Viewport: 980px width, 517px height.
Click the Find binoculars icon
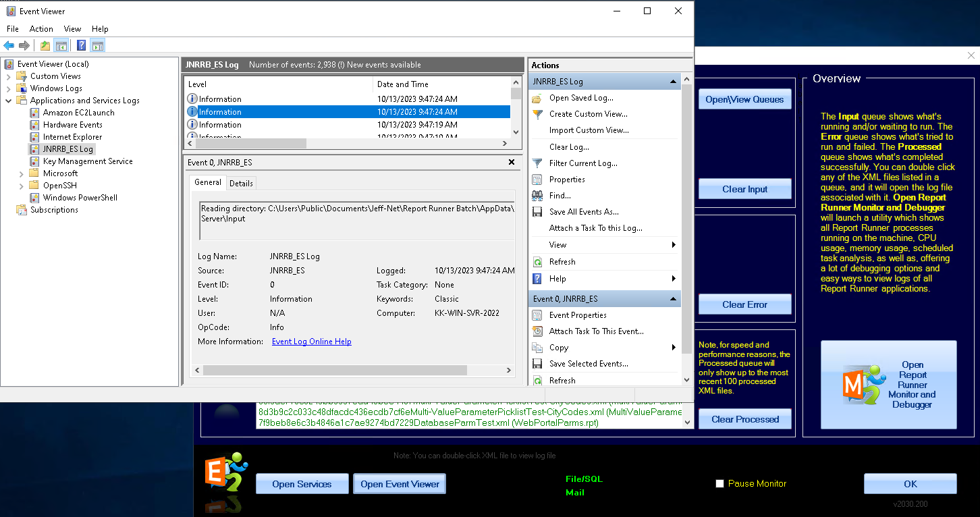pyautogui.click(x=537, y=196)
